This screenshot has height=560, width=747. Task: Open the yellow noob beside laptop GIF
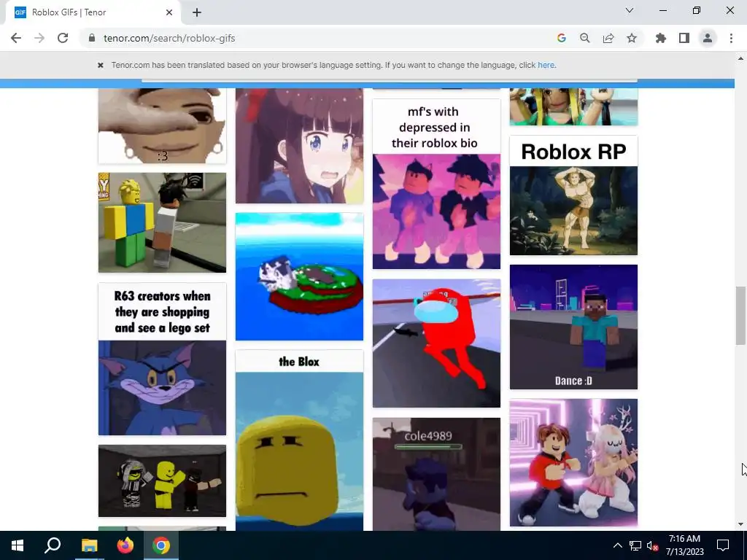pyautogui.click(x=162, y=222)
